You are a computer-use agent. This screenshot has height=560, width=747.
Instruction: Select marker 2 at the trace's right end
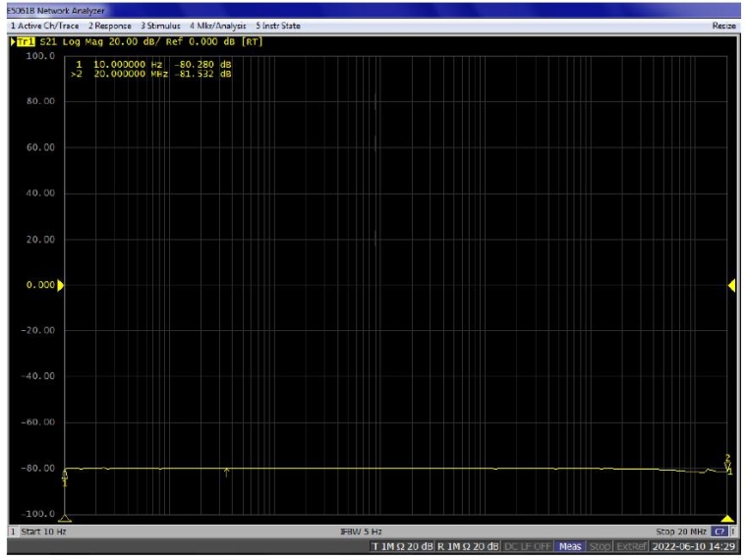pos(728,462)
